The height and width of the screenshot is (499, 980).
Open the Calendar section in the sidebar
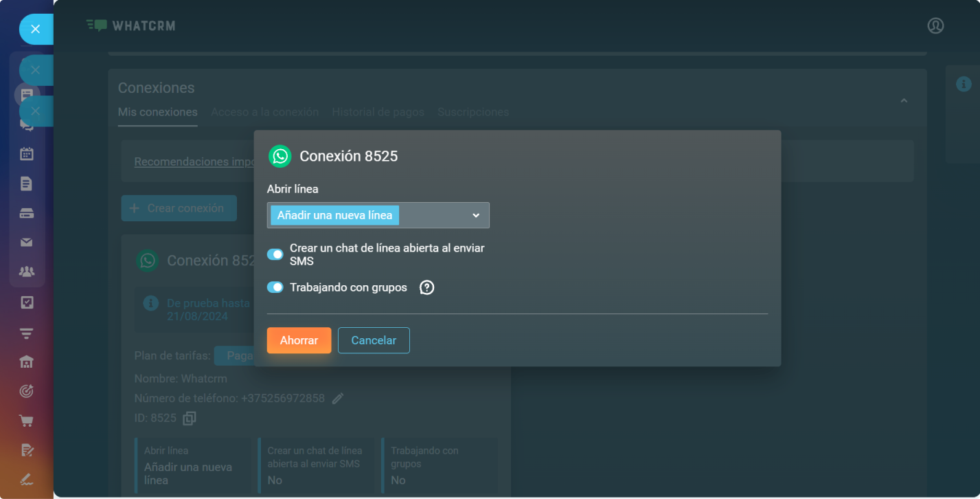point(27,154)
